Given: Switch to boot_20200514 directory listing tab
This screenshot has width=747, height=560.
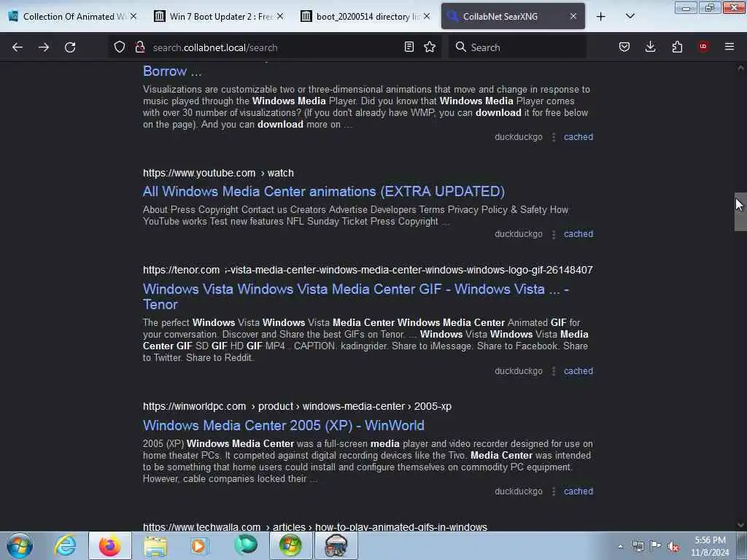Looking at the screenshot, I should tap(363, 17).
